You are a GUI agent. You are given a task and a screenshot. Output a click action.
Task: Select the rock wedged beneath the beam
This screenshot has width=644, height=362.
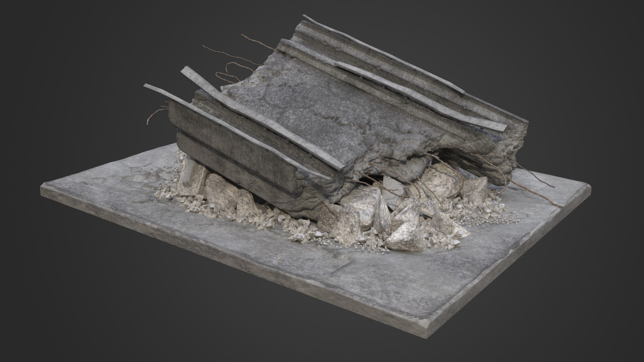(x=225, y=193)
